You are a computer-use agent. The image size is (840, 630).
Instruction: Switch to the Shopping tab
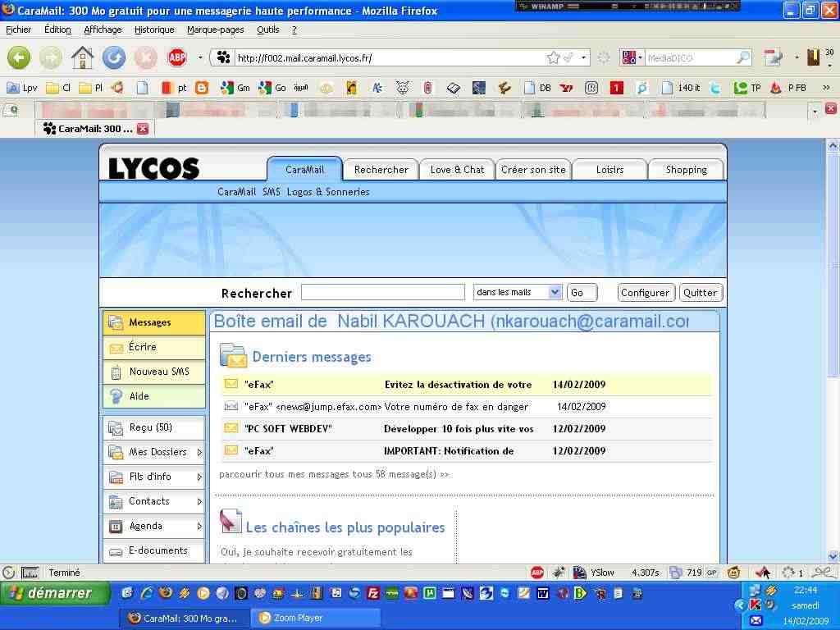(686, 170)
